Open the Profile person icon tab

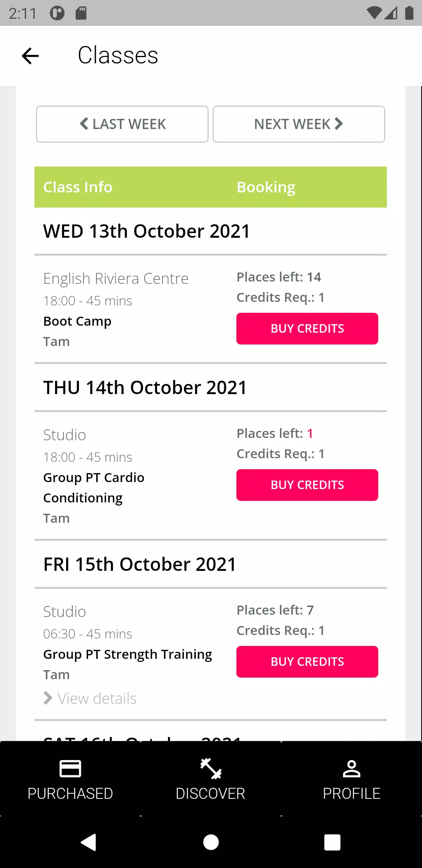pos(352,779)
